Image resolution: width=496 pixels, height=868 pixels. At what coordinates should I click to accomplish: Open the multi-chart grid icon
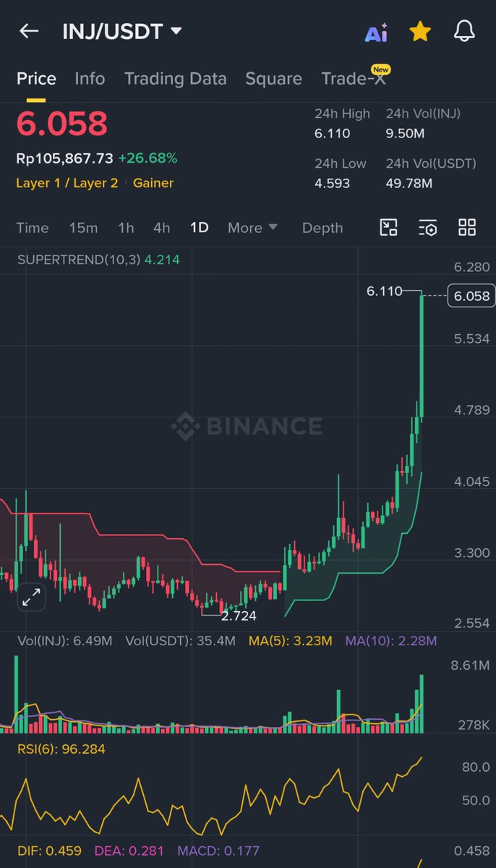(467, 228)
